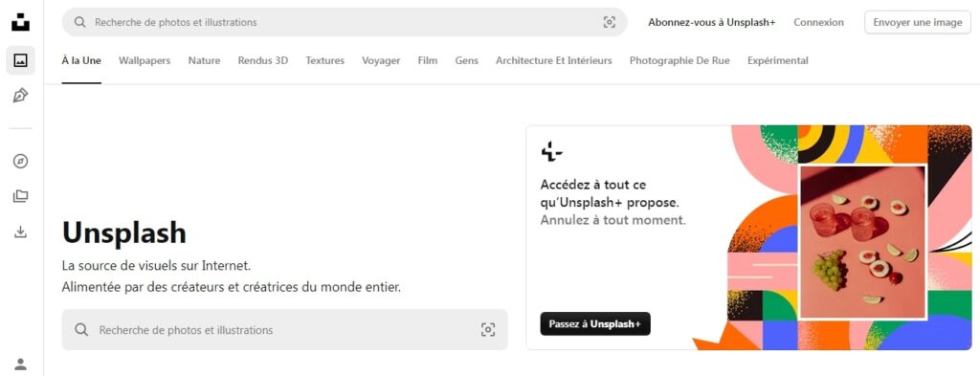Start visual search from top search bar
Screen dimensions: 980x376
point(610,23)
